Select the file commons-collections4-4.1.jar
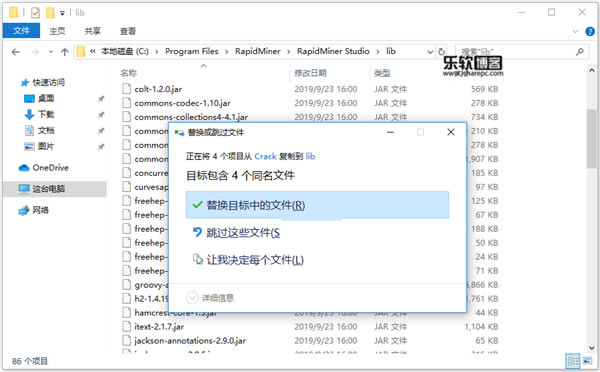 click(191, 117)
